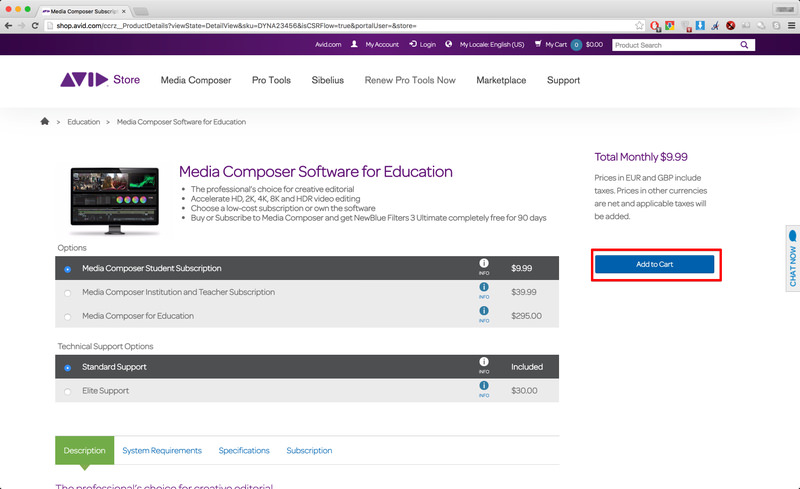
Task: Click the Total Monthly $9.99 heading
Action: click(x=641, y=157)
